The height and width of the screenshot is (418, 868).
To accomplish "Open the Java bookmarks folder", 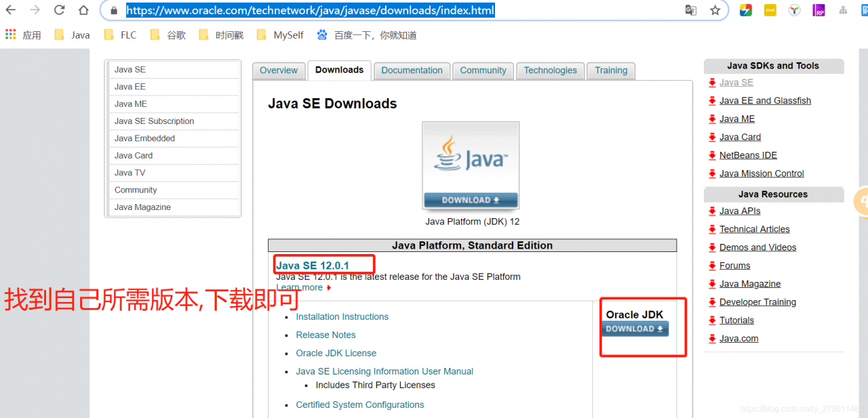I will (72, 35).
